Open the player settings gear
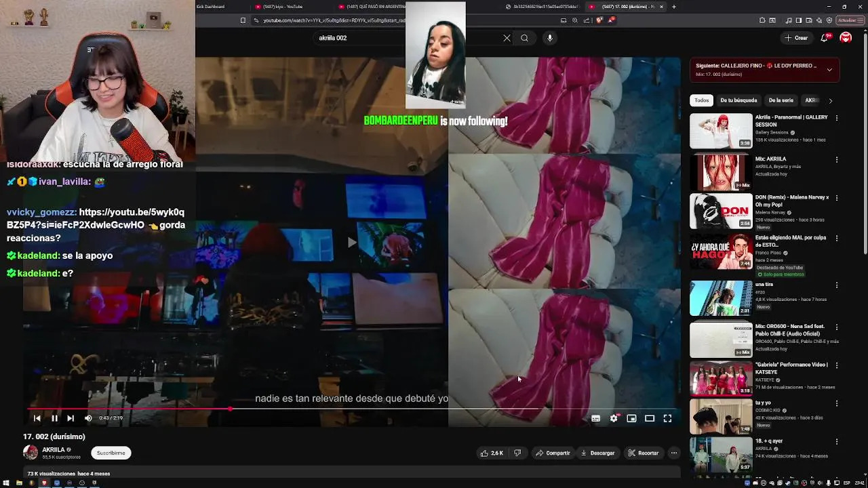Screen dimensions: 868x488 pyautogui.click(x=614, y=419)
